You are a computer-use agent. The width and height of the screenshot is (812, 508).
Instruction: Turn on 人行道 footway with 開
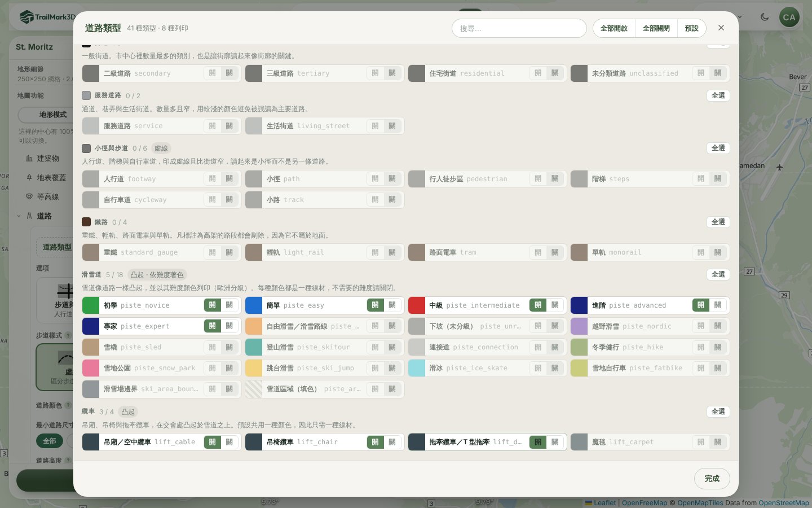(213, 179)
